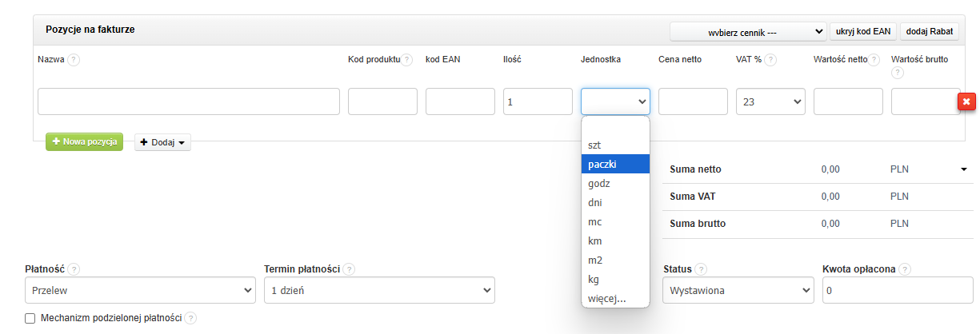The height and width of the screenshot is (334, 980).
Task: Select paczki unit option
Action: (x=615, y=164)
